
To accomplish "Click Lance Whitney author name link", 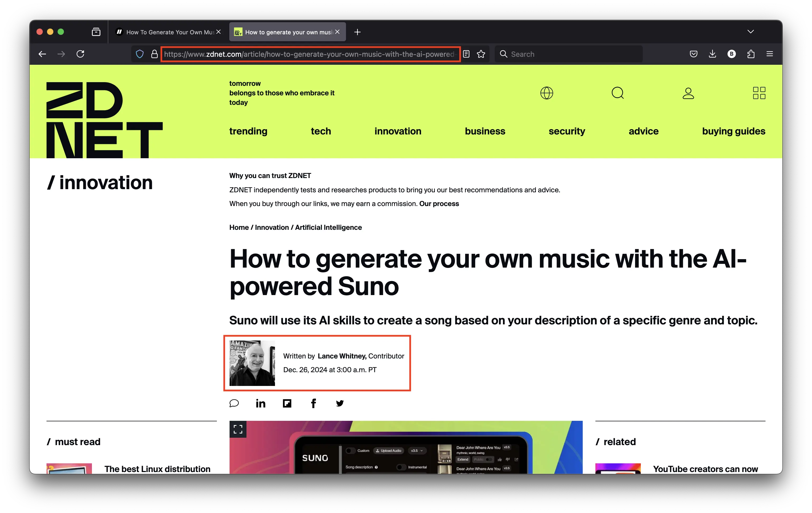I will [342, 356].
